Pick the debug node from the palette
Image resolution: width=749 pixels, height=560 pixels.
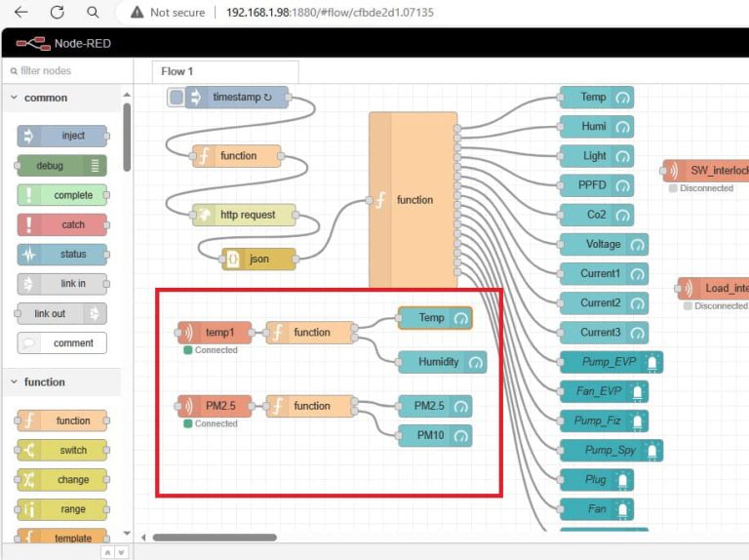point(61,166)
